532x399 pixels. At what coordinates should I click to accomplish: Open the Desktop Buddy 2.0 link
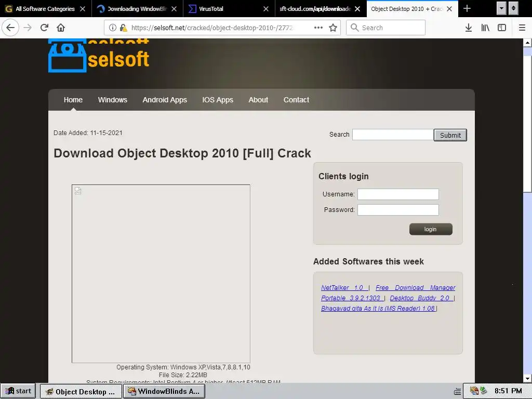[x=421, y=298]
